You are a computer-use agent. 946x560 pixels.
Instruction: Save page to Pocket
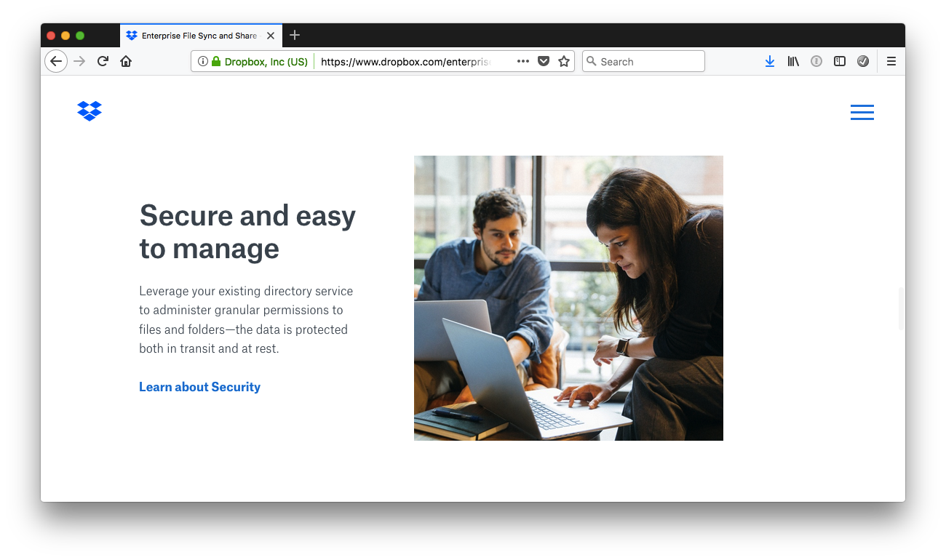(x=544, y=62)
